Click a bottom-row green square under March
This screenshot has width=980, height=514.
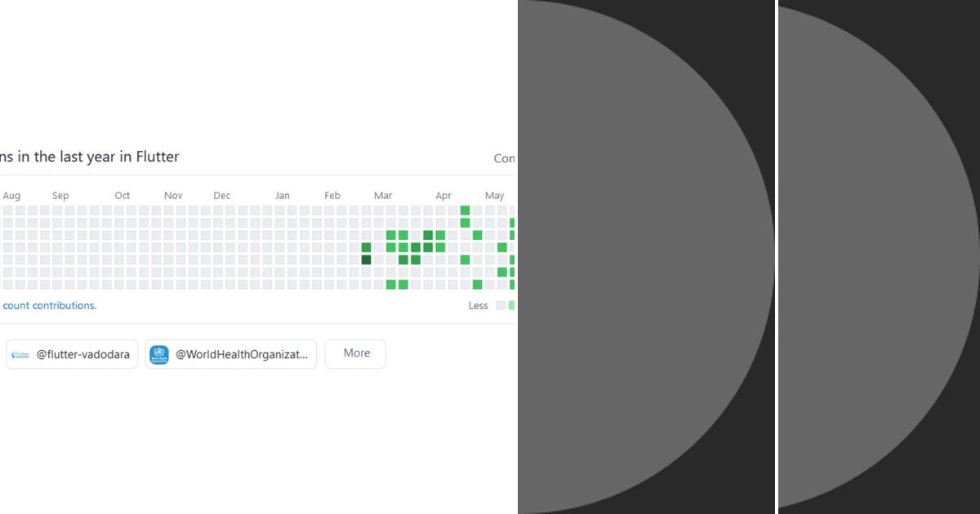(x=390, y=284)
